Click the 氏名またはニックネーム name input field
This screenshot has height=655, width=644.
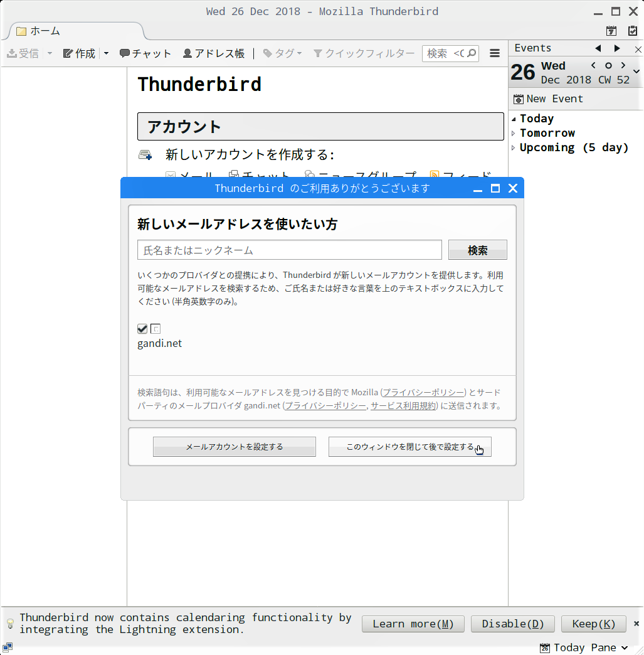point(290,250)
